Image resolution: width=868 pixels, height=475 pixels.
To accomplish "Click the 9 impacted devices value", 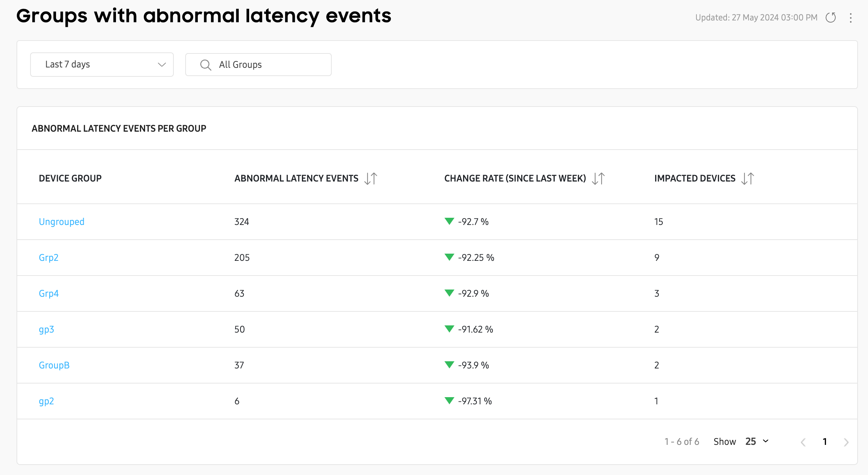I will pyautogui.click(x=657, y=258).
